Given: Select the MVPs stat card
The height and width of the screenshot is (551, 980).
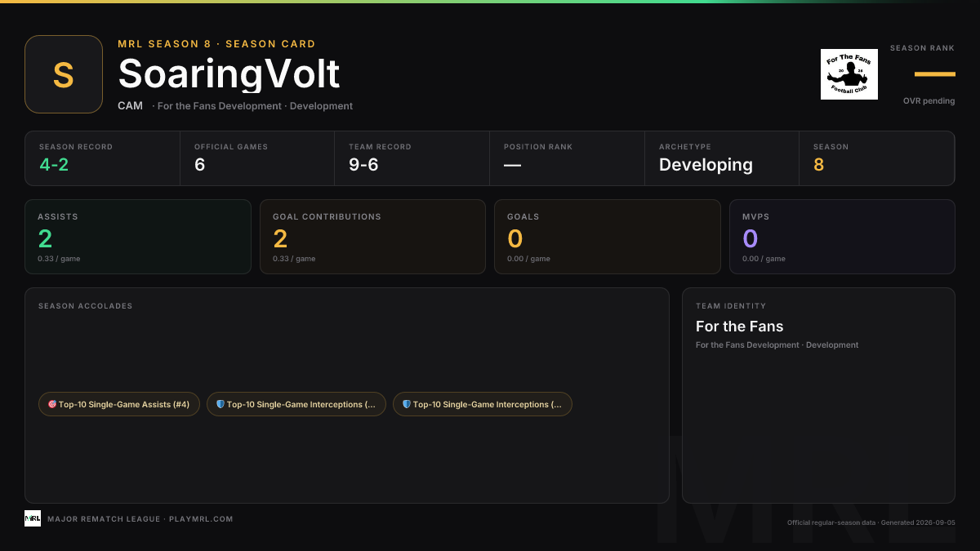Looking at the screenshot, I should (x=842, y=237).
